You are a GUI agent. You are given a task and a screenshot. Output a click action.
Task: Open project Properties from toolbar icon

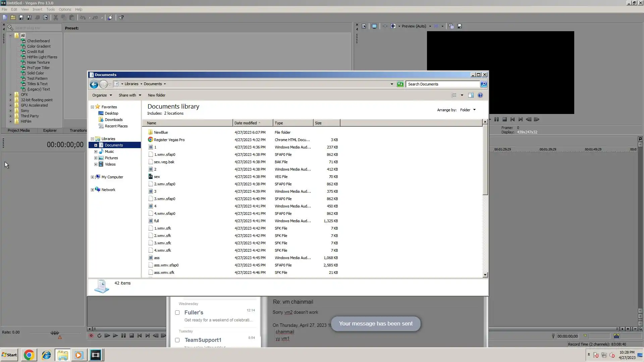(x=45, y=17)
